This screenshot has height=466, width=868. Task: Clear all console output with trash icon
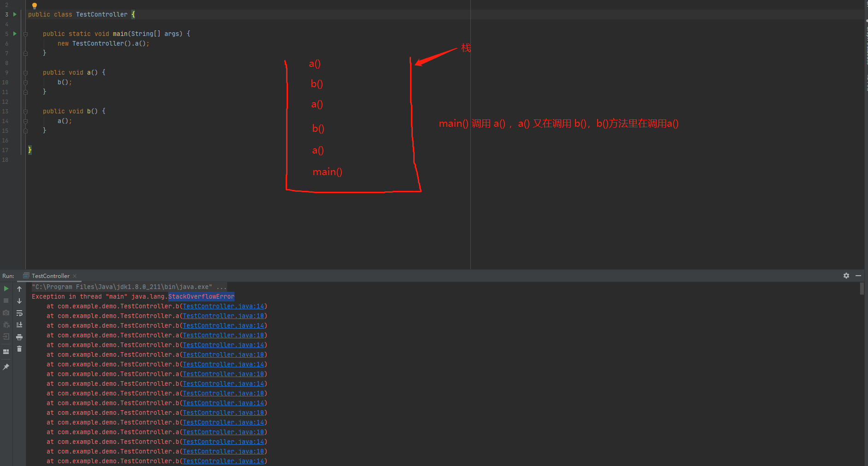19,349
